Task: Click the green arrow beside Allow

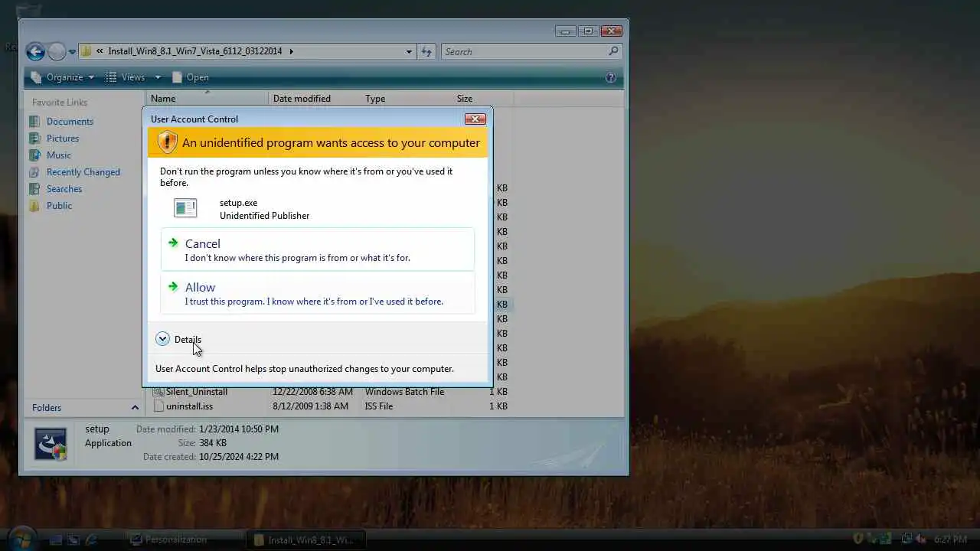Action: click(x=173, y=287)
